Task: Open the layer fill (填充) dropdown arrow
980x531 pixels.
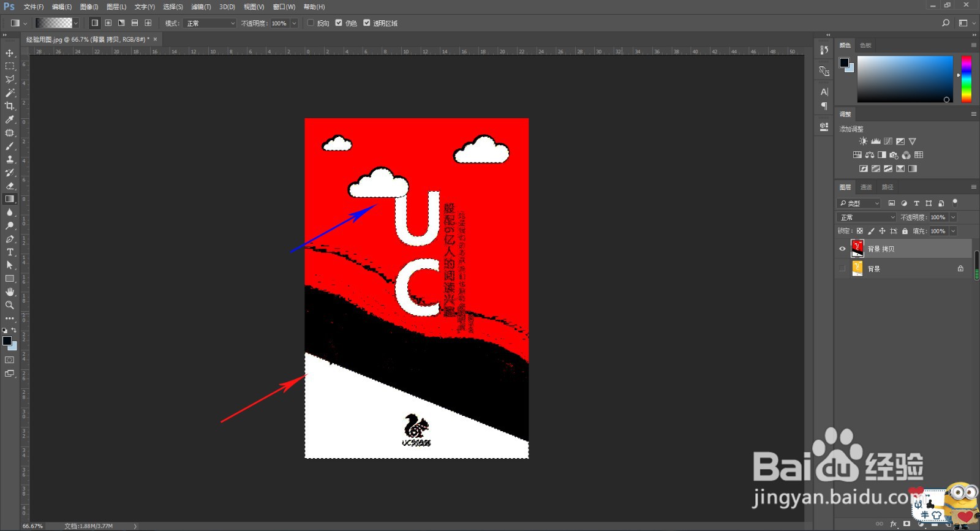Action: 953,231
